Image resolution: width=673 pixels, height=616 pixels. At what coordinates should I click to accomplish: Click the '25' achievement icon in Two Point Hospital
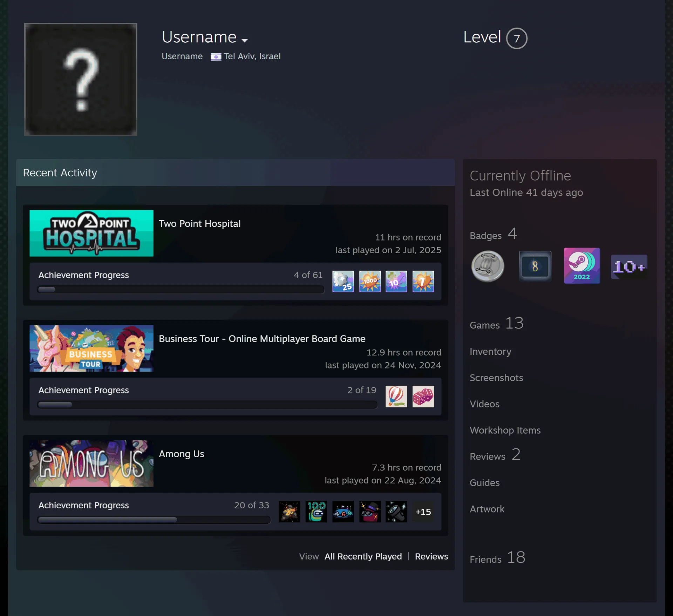[343, 281]
